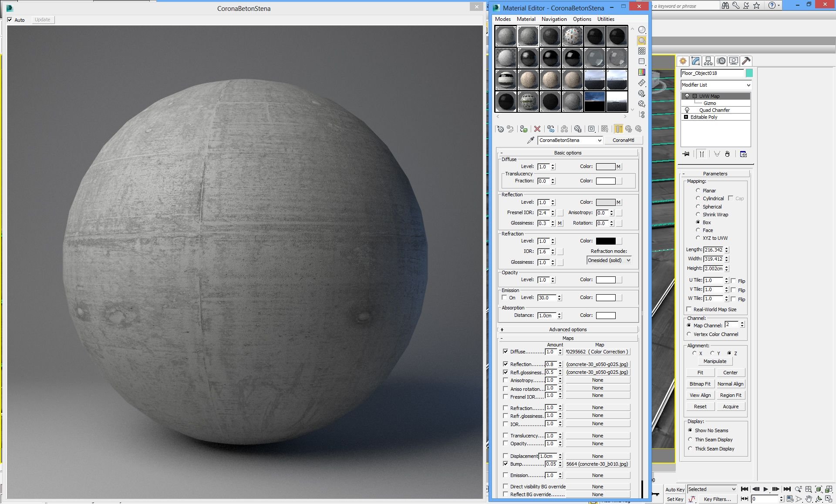Select the striped sphere material thumbnail
Image resolution: width=836 pixels, height=504 pixels.
[x=506, y=80]
